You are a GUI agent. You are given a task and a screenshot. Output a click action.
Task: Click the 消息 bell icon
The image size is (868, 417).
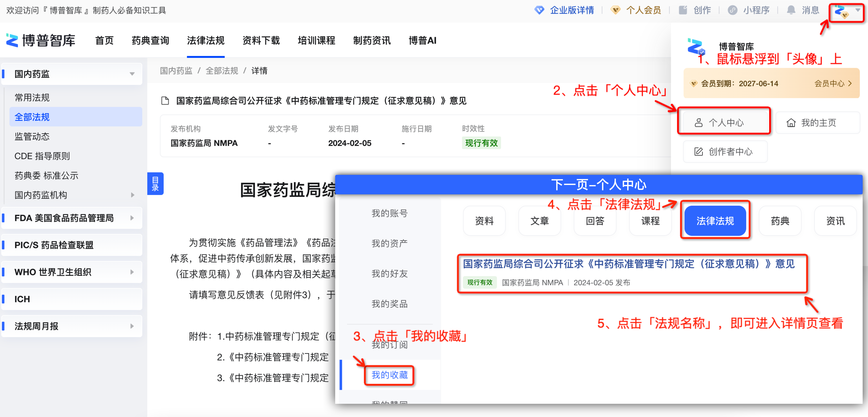point(791,10)
